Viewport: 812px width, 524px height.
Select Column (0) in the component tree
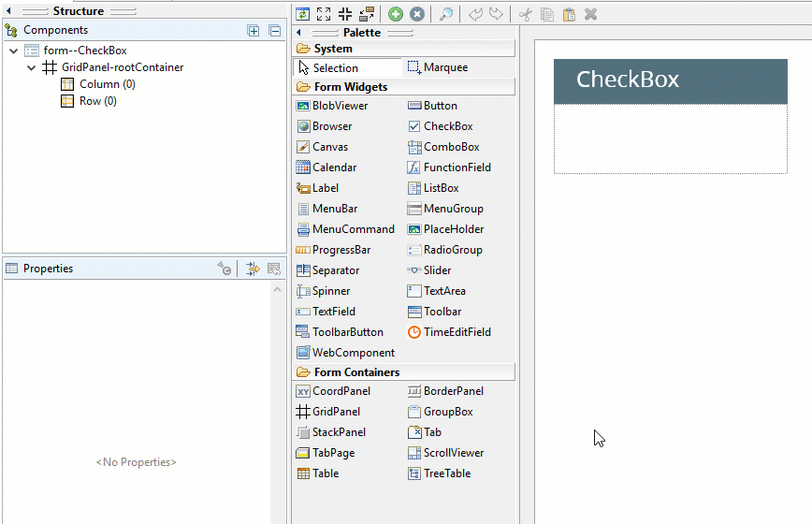[x=98, y=84]
